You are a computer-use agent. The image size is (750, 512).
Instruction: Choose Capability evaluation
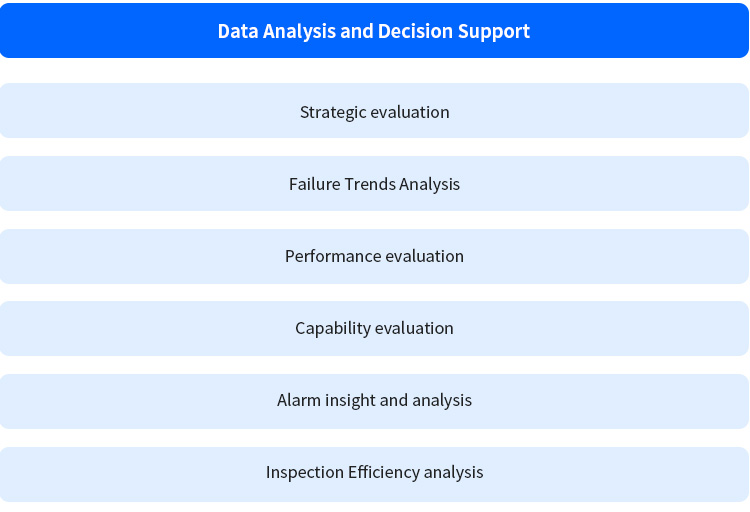pos(374,328)
